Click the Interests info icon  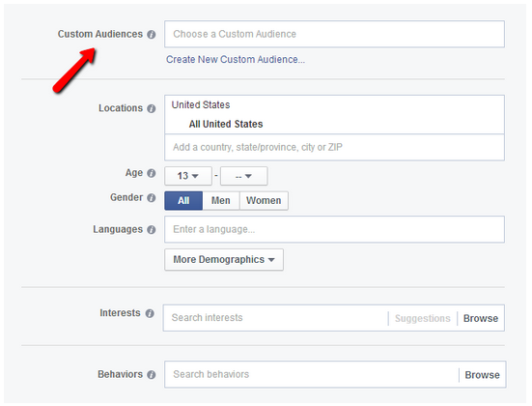tap(150, 313)
